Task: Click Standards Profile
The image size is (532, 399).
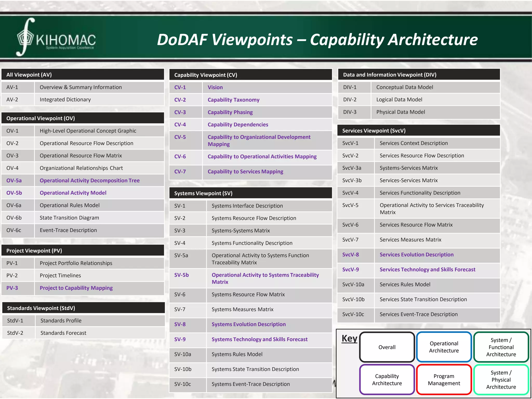Action: (x=61, y=321)
